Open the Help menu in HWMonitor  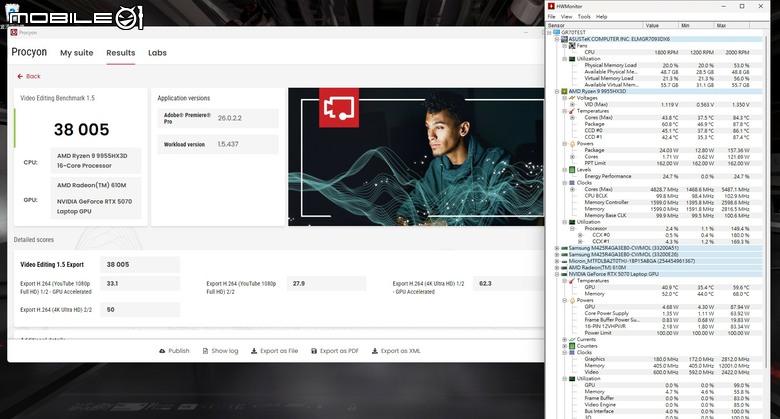tap(601, 16)
